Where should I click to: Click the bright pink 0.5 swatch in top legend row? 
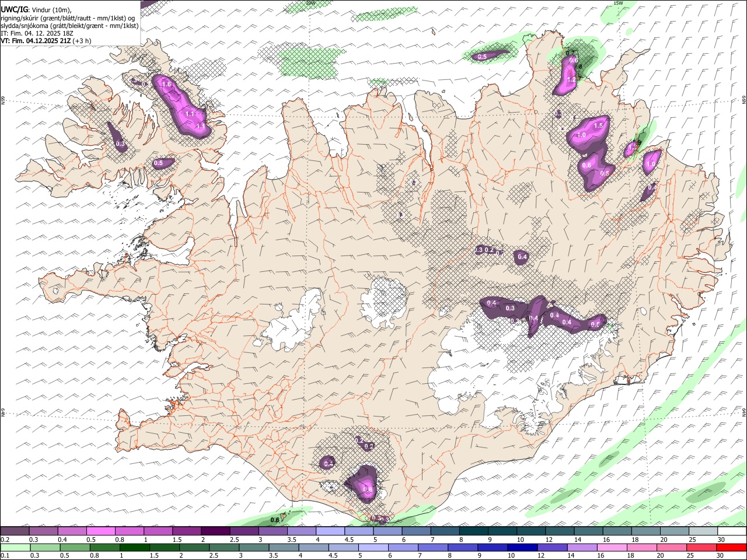pyautogui.click(x=100, y=531)
